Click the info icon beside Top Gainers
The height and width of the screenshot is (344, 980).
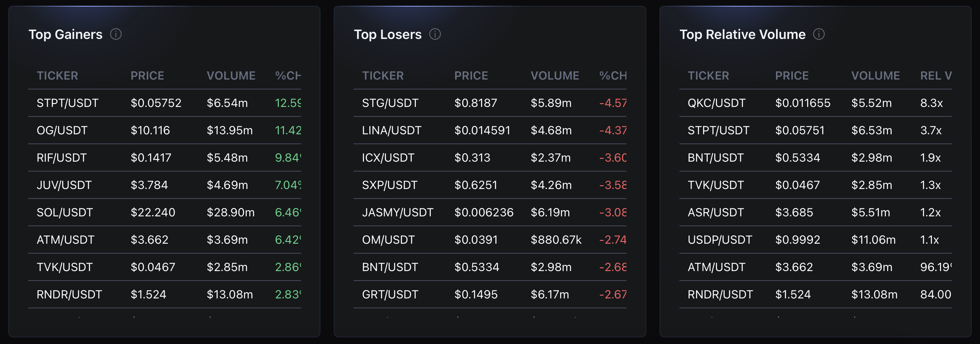116,34
